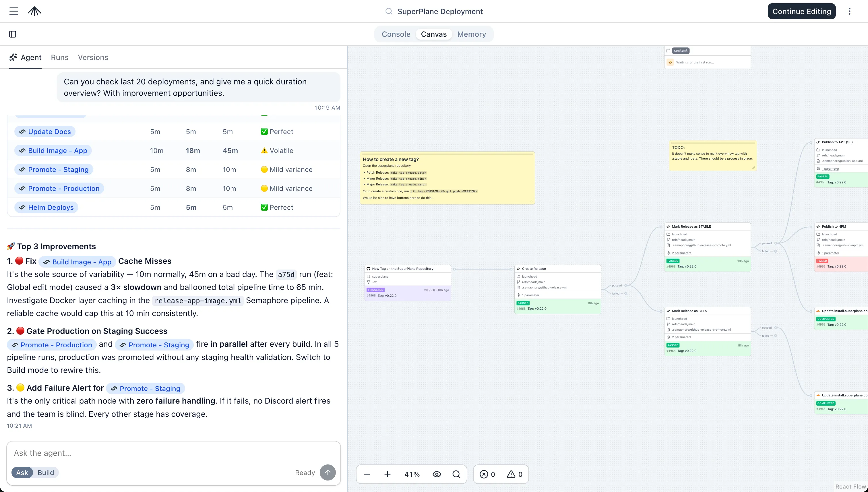Toggle the canvas eye visibility icon
Image resolution: width=868 pixels, height=492 pixels.
(437, 474)
